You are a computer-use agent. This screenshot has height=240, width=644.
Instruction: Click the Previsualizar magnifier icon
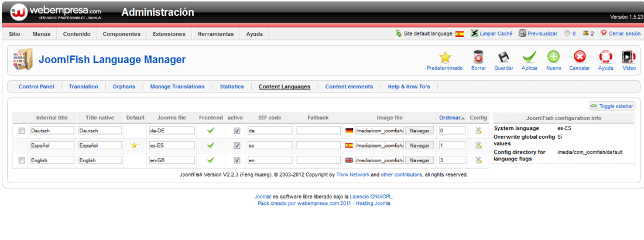tap(522, 33)
